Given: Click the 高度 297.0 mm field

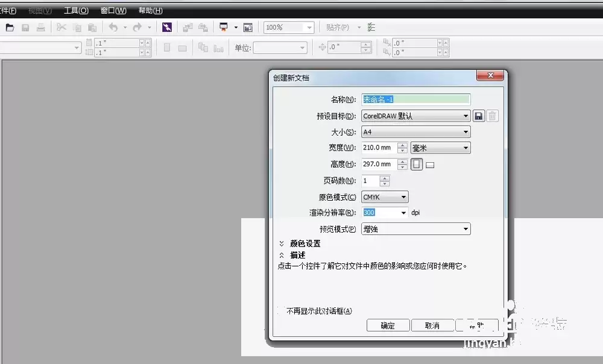Looking at the screenshot, I should click(x=379, y=164).
